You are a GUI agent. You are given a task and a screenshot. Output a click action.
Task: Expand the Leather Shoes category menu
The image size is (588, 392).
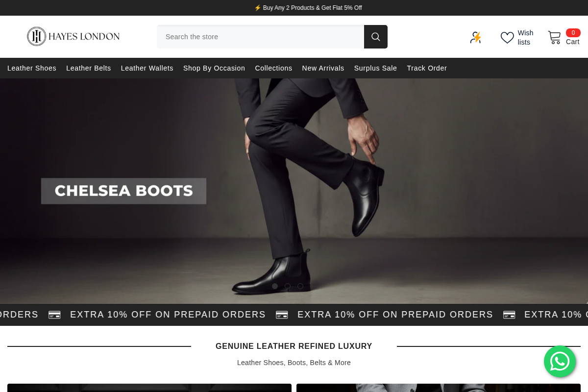[x=31, y=68]
